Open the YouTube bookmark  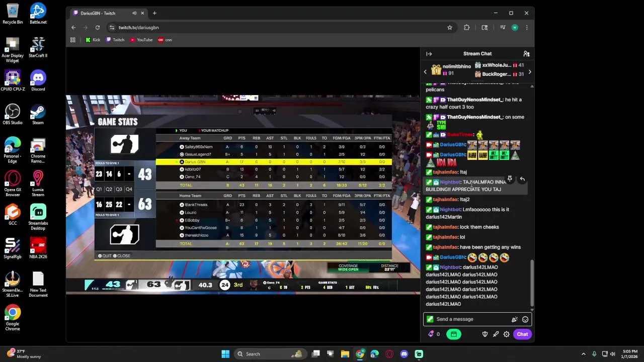coord(141,40)
